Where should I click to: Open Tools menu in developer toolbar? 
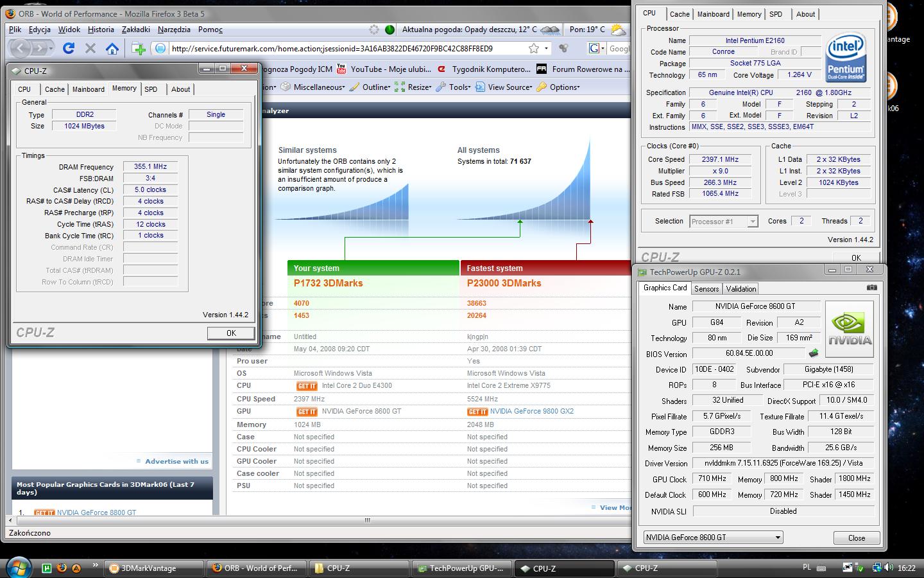click(454, 87)
